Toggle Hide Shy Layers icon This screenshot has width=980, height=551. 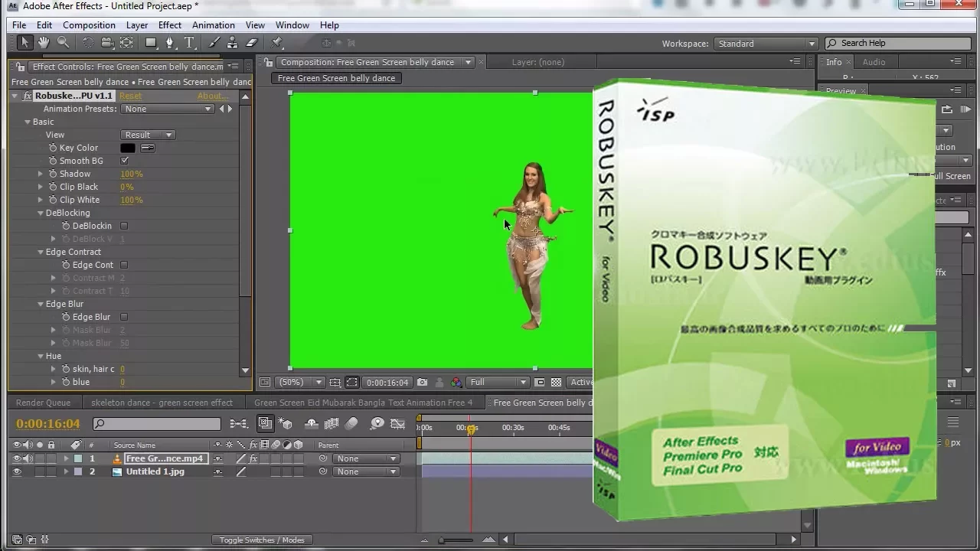tap(312, 423)
